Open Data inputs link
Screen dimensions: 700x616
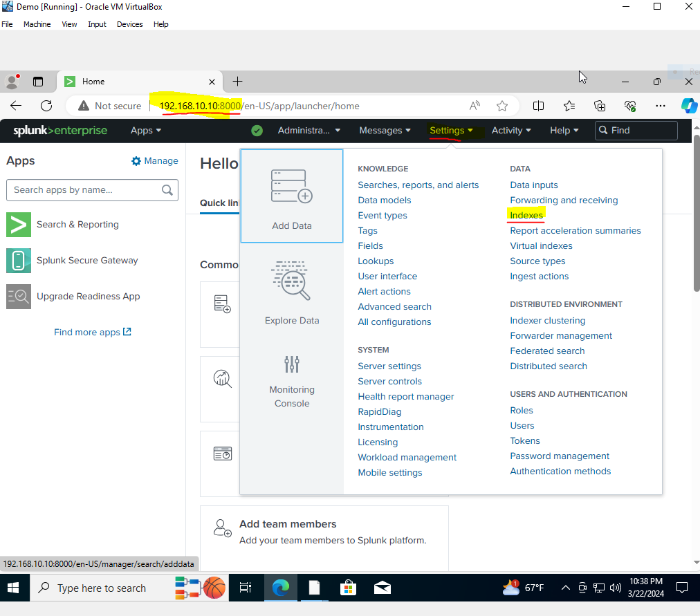534,185
